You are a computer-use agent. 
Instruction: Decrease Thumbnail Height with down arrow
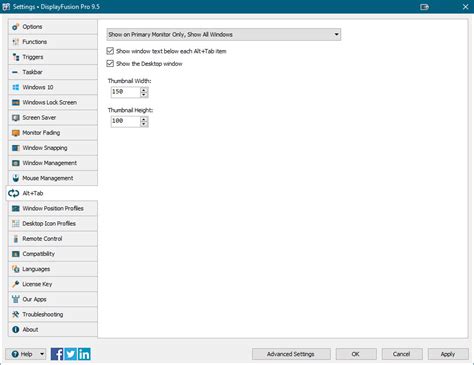(144, 124)
